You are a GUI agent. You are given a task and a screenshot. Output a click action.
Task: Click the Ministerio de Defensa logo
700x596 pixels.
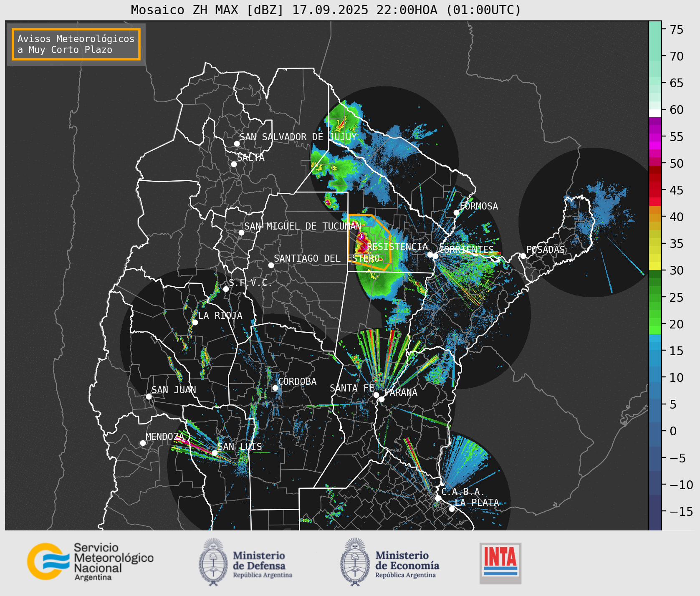coord(245,562)
